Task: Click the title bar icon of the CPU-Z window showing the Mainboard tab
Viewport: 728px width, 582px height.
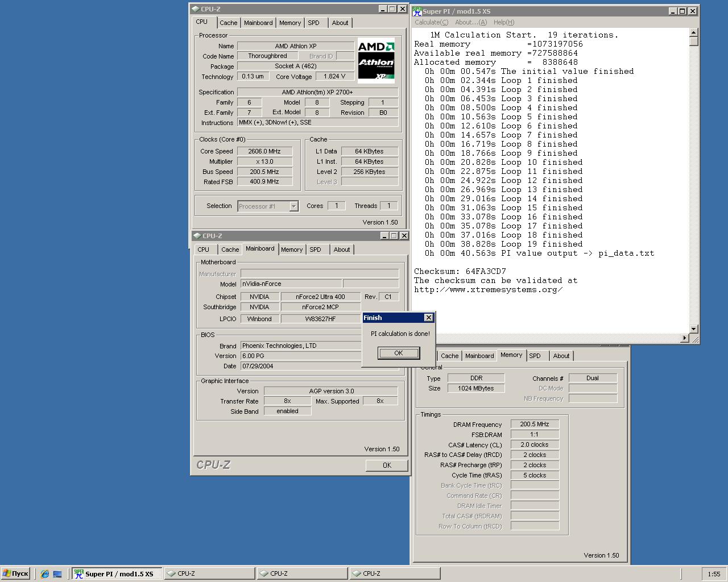Action: click(197, 235)
